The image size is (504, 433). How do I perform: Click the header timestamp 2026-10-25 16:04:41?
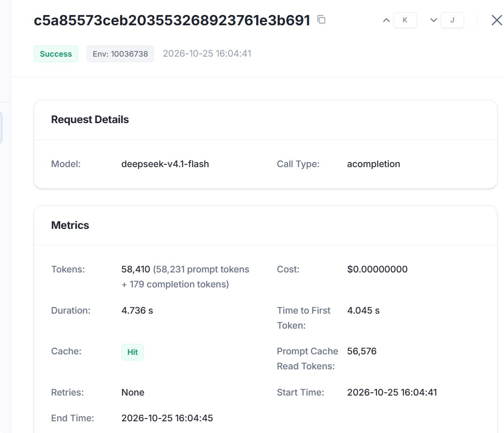(207, 53)
